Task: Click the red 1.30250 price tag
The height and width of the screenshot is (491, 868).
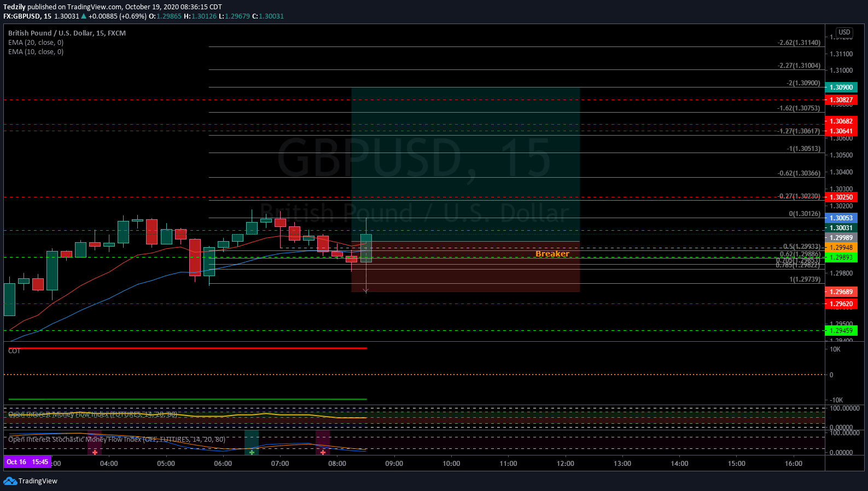Action: tap(841, 197)
